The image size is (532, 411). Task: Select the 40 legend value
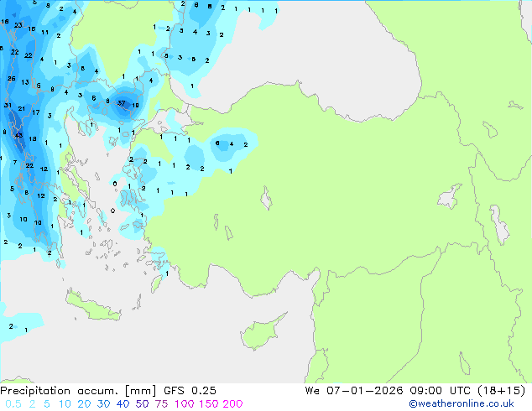pos(123,404)
